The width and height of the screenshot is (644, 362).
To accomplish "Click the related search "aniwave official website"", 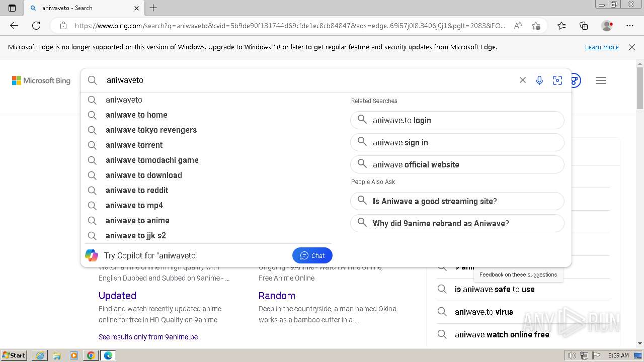I will pos(457,164).
